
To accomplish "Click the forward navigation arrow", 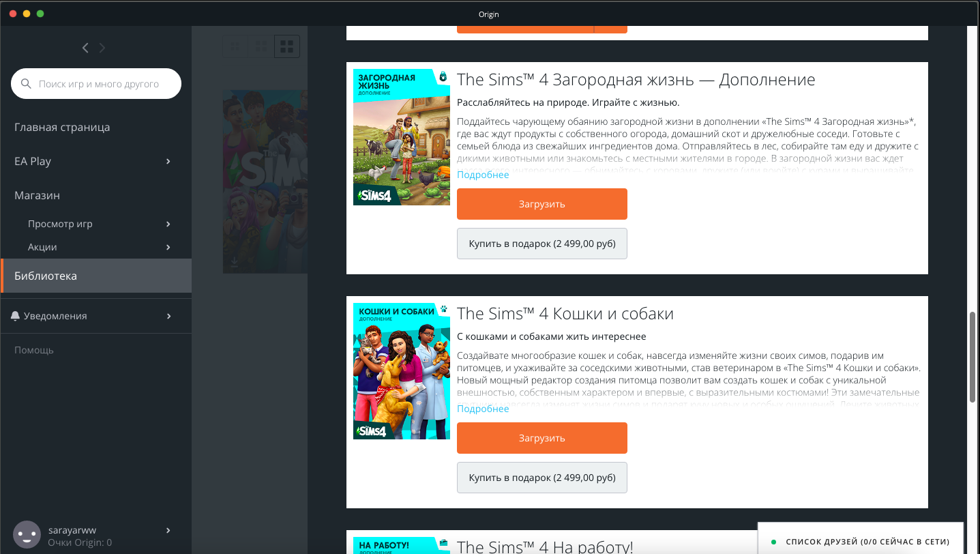I will point(102,48).
